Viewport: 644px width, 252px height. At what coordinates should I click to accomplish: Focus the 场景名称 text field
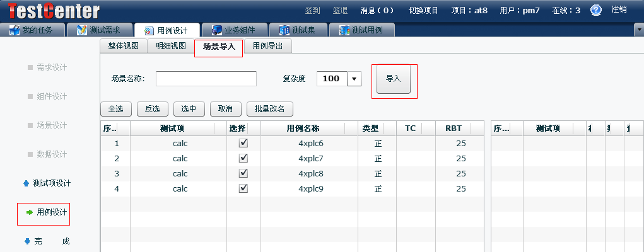pyautogui.click(x=206, y=79)
